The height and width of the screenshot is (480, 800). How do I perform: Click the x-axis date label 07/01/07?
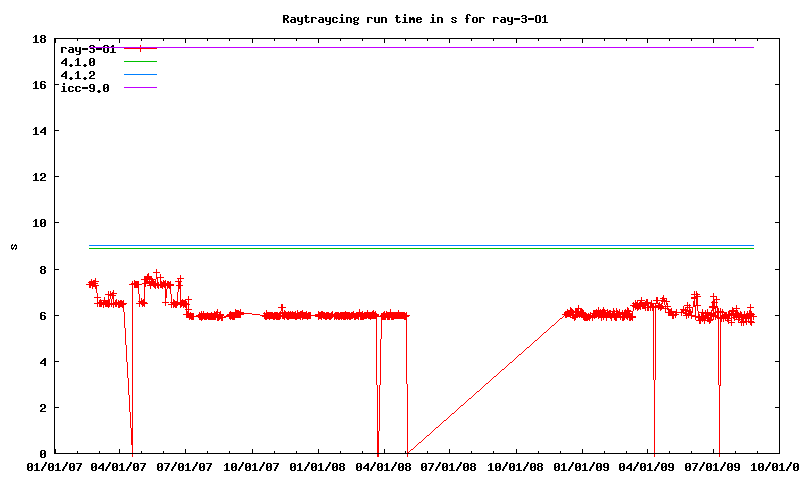tap(186, 466)
